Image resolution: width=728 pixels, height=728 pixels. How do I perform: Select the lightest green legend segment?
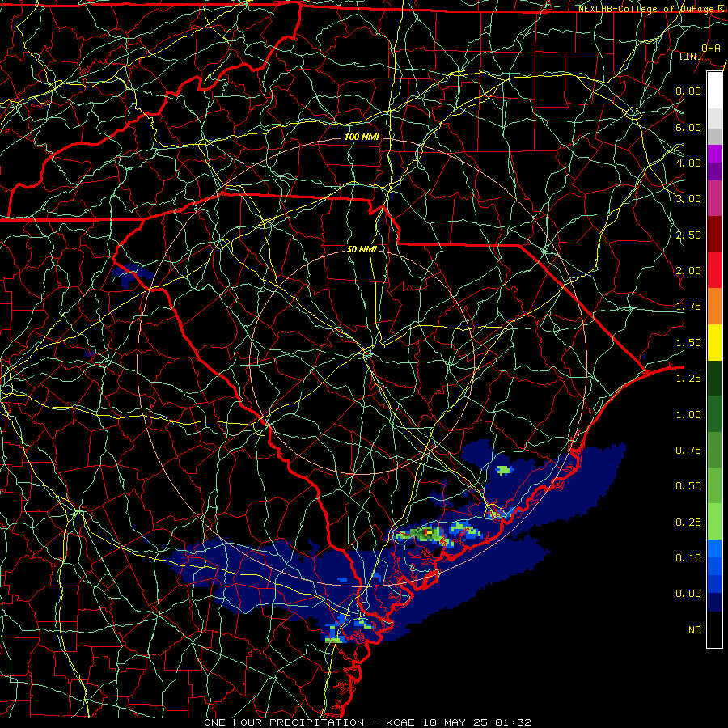[x=714, y=522]
